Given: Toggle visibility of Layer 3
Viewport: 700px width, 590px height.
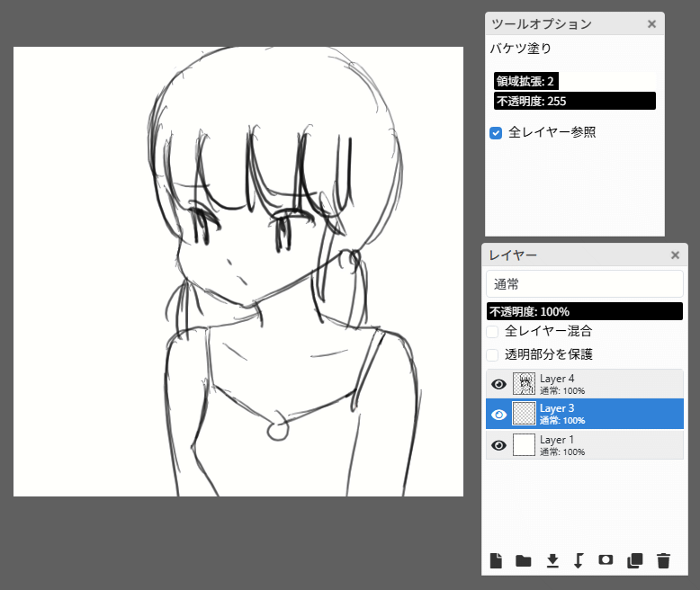Looking at the screenshot, I should [x=498, y=415].
